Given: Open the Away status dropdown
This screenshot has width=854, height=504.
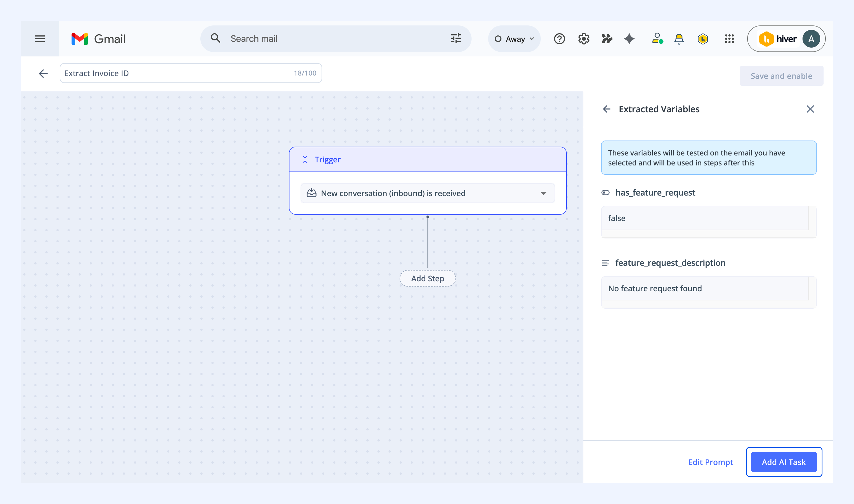Looking at the screenshot, I should click(514, 39).
